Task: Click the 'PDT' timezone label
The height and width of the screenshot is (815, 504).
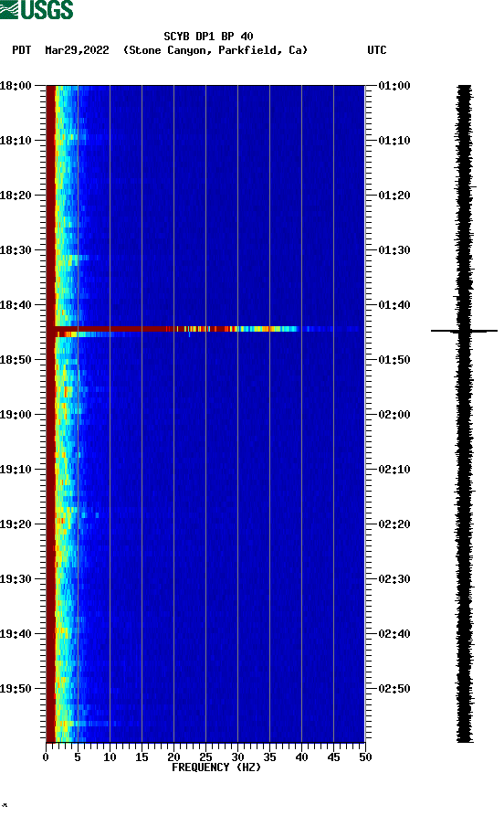Action: coord(21,50)
